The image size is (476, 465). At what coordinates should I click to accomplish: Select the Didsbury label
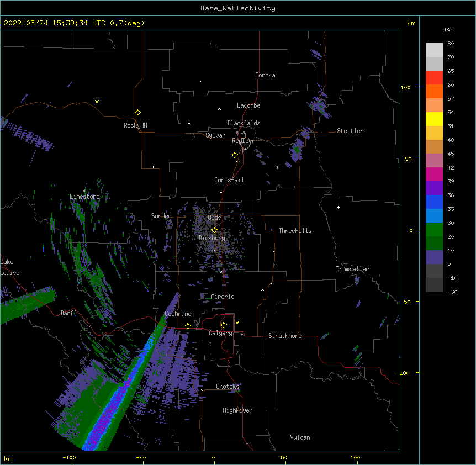click(211, 238)
